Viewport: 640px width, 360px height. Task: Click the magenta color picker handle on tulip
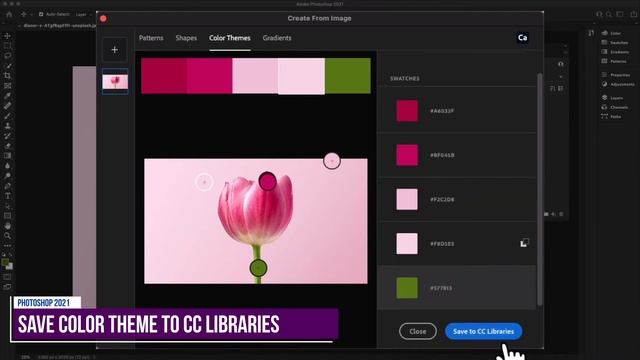[x=267, y=181]
